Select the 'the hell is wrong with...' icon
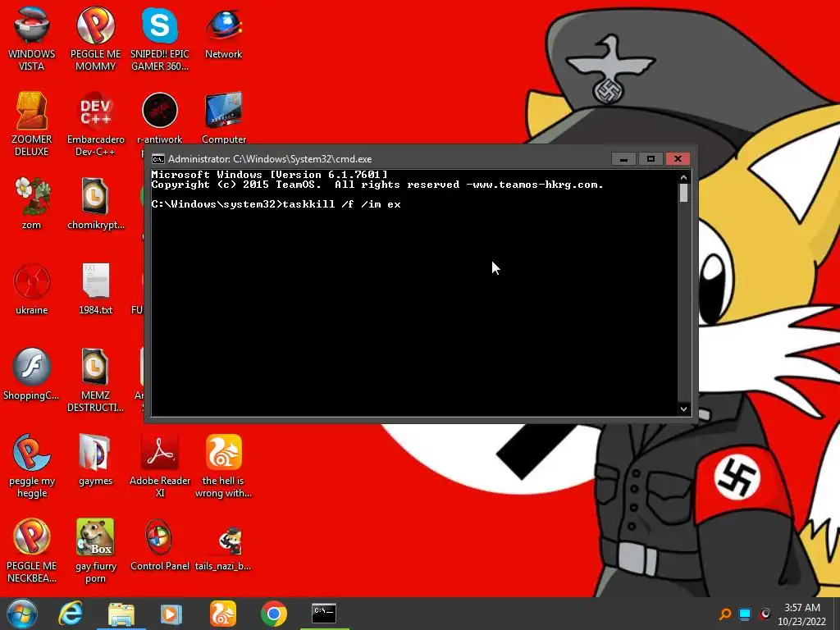This screenshot has height=630, width=840. pos(223,466)
